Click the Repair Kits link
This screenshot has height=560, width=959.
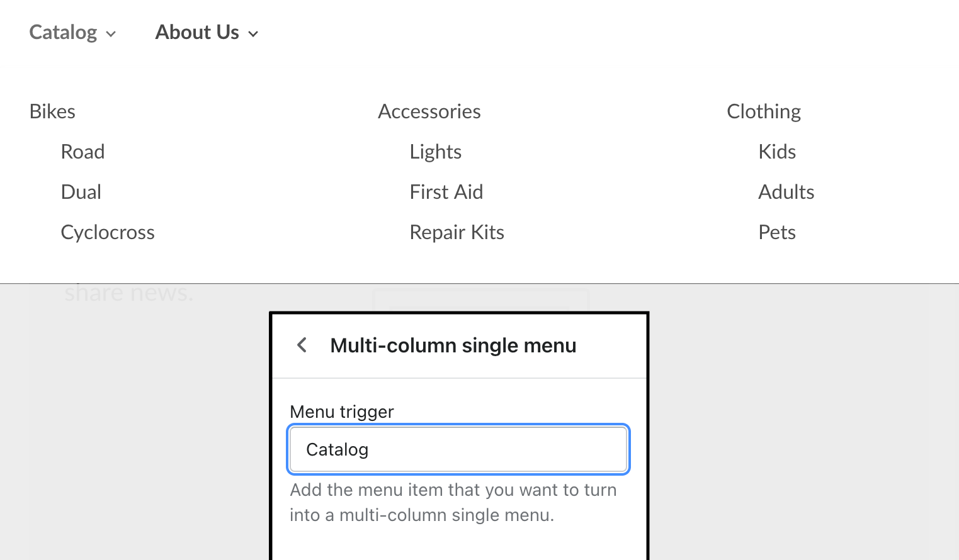pos(457,232)
